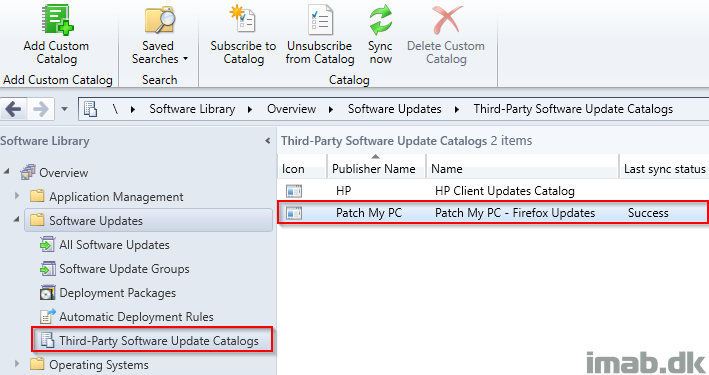
Task: Click the Application Management folder icon
Action: coord(37,196)
